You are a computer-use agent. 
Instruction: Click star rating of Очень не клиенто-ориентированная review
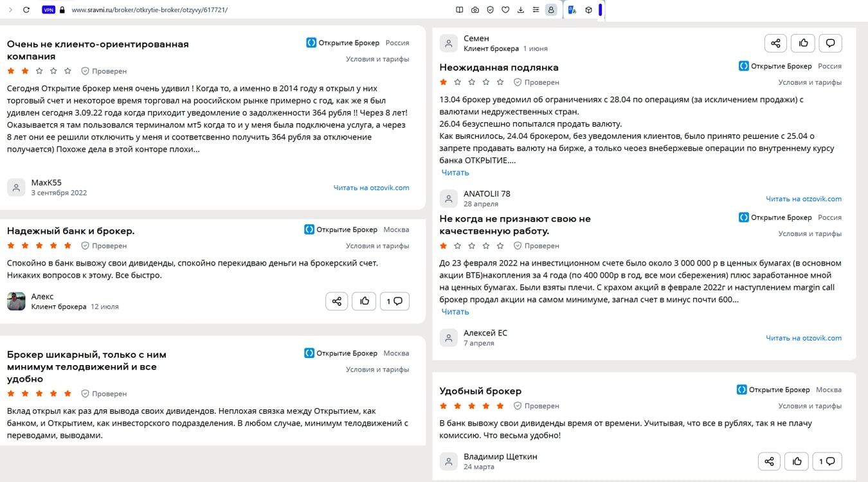pyautogui.click(x=39, y=71)
